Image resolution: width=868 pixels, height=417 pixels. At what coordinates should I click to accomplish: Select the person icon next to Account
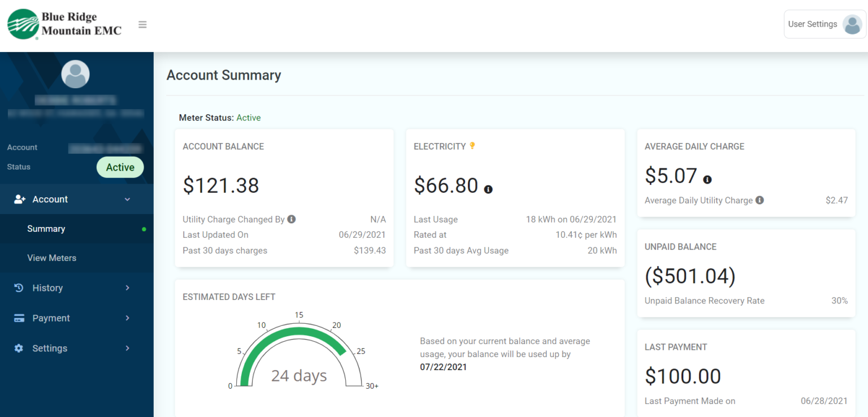click(19, 199)
